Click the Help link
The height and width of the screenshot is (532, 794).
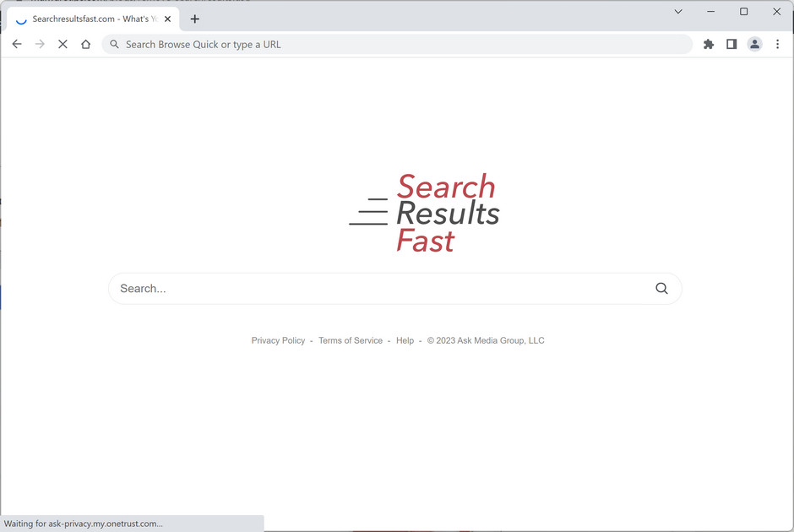[x=405, y=340]
